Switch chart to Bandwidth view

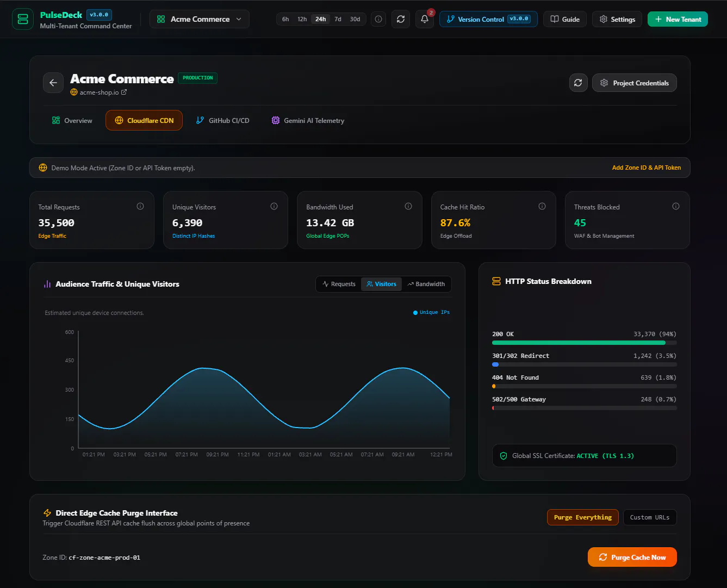click(426, 284)
